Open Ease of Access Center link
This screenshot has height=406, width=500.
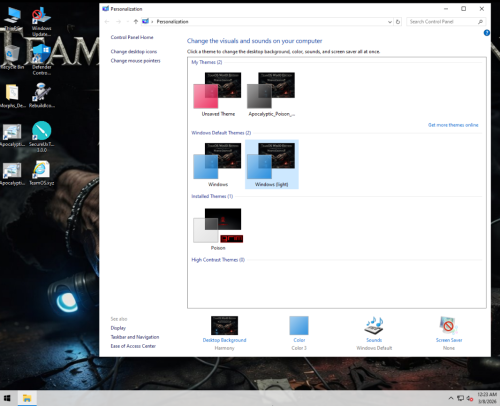click(x=133, y=346)
